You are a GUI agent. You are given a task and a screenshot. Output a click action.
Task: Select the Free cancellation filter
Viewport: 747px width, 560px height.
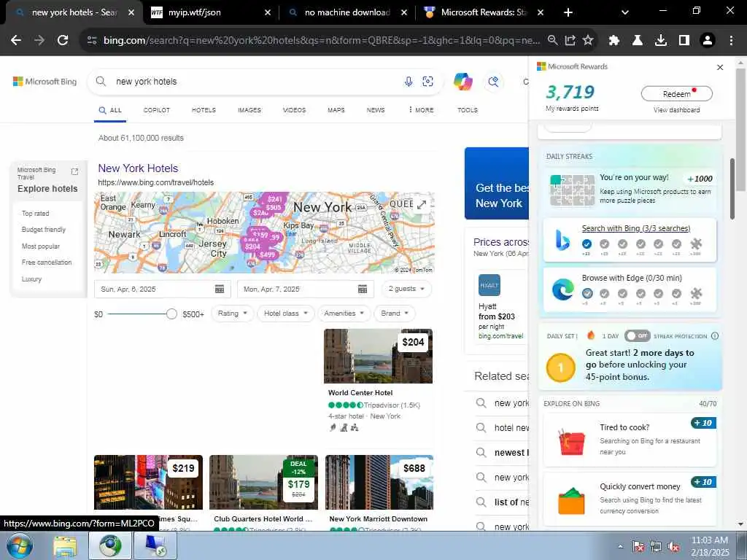click(47, 262)
